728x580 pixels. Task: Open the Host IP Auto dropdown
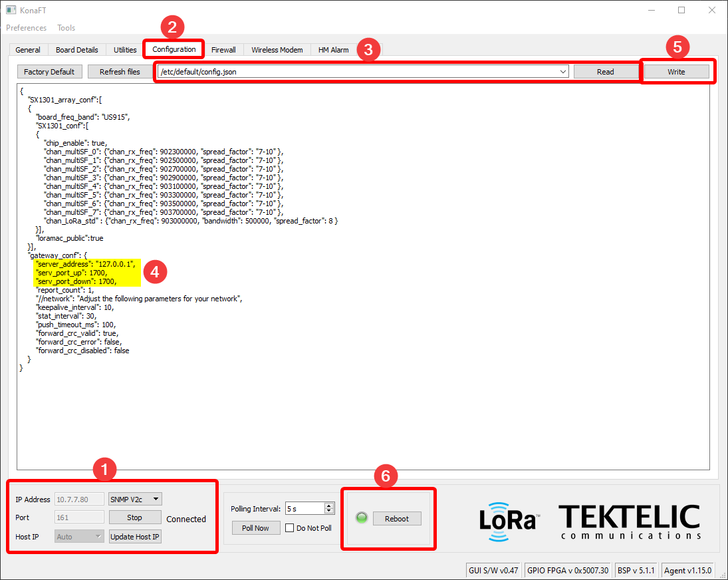78,535
